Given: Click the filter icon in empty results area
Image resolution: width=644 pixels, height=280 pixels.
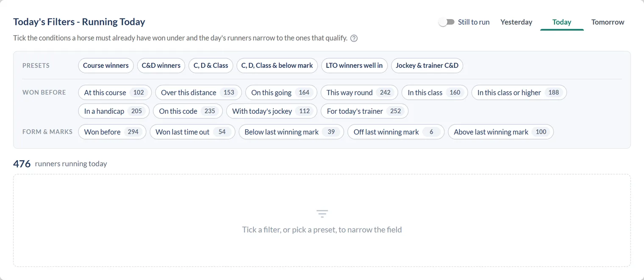Looking at the screenshot, I should pos(322,213).
